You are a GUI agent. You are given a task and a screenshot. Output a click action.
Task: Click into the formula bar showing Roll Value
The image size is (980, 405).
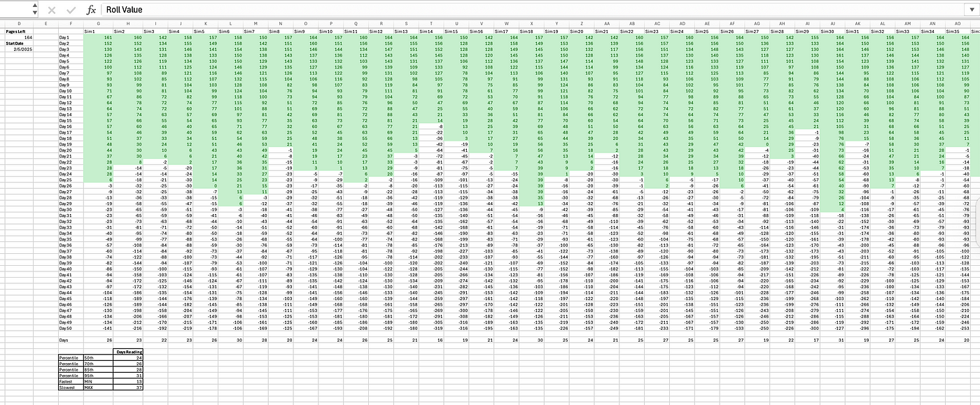pos(532,10)
